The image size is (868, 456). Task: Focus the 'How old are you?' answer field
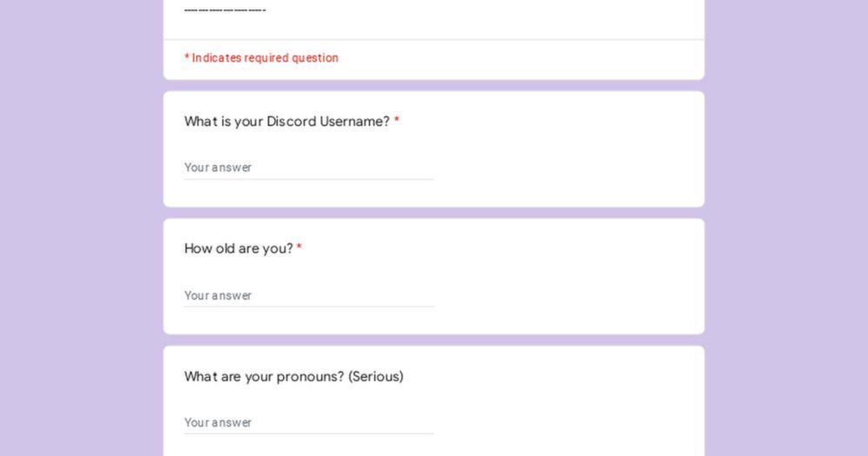click(x=309, y=295)
